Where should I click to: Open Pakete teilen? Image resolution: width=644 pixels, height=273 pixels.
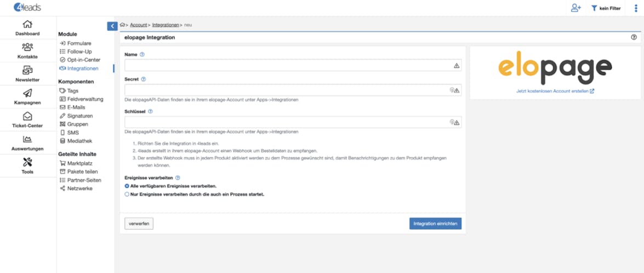(78, 172)
